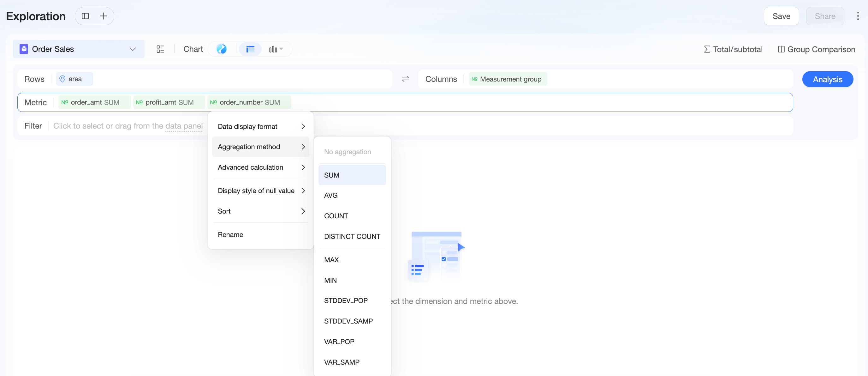Toggle the sidebar panel layout icon
868x376 pixels.
tap(85, 16)
